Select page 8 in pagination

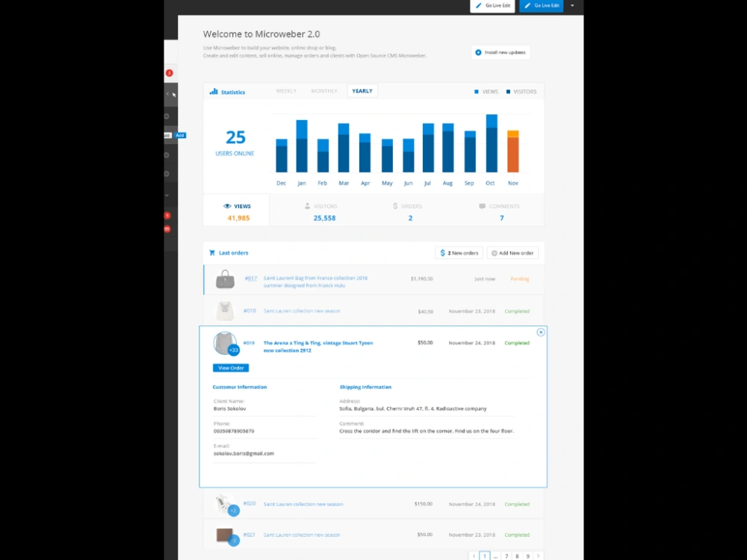pos(517,556)
